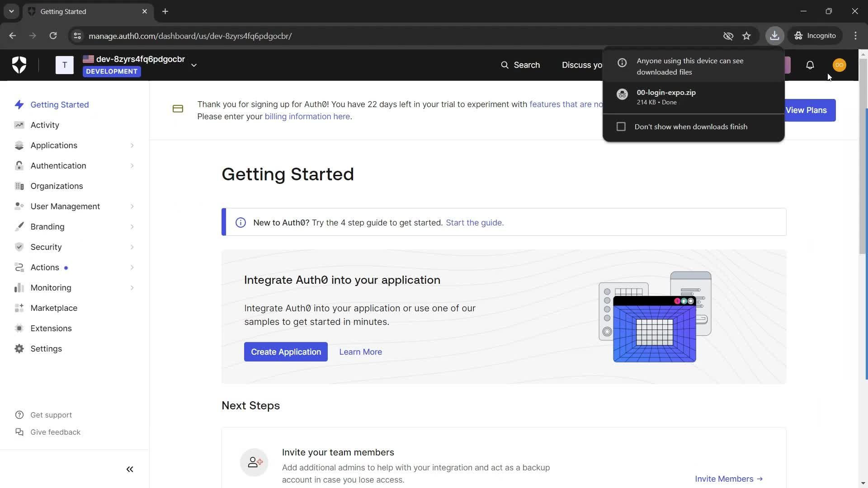Click the Monitoring bar chart icon
Image resolution: width=868 pixels, height=488 pixels.
(19, 288)
